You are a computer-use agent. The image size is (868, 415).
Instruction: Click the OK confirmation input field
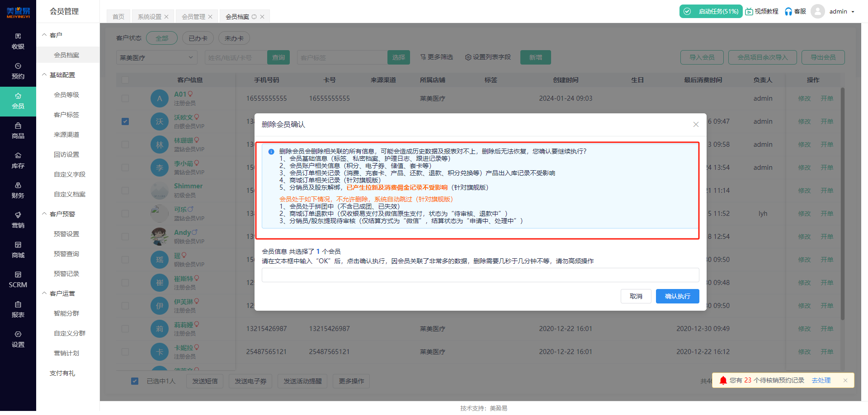tap(480, 275)
